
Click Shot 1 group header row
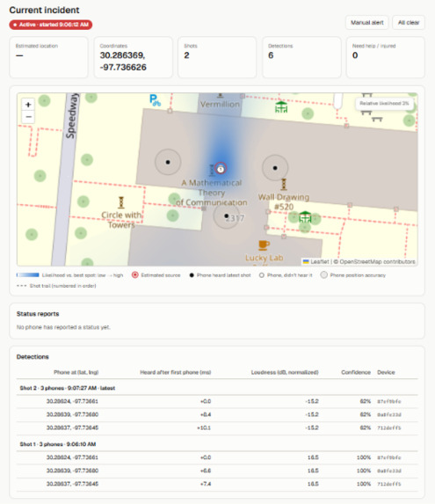(x=217, y=444)
